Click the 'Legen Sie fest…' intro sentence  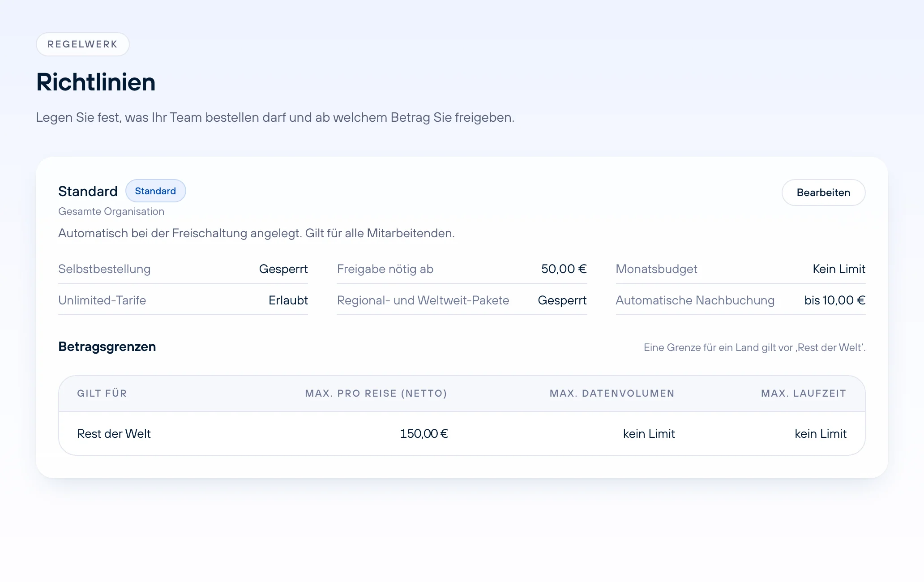tap(275, 117)
